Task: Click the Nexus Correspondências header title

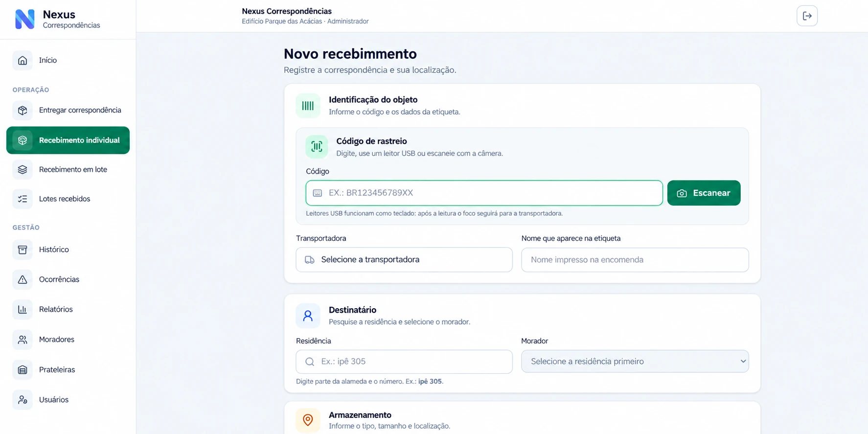Action: [287, 11]
